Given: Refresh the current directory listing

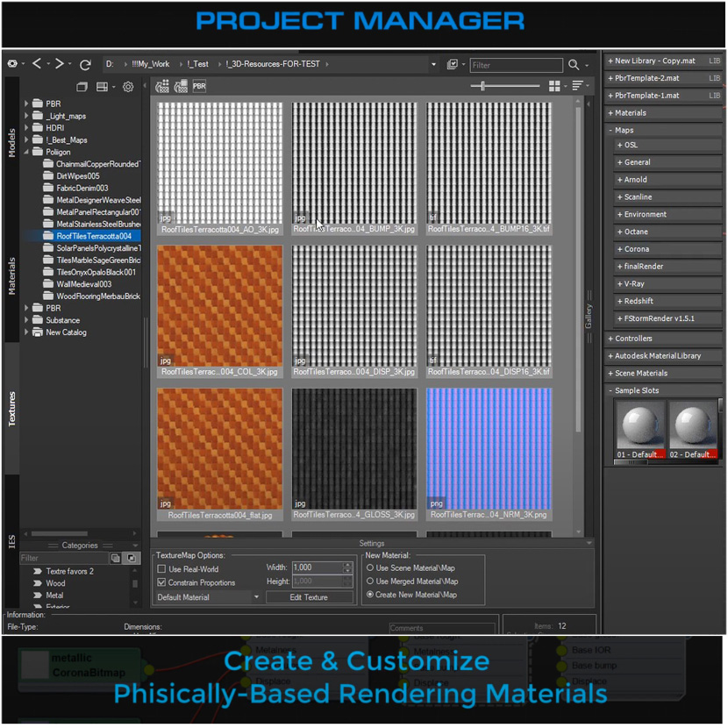Looking at the screenshot, I should click(x=85, y=65).
